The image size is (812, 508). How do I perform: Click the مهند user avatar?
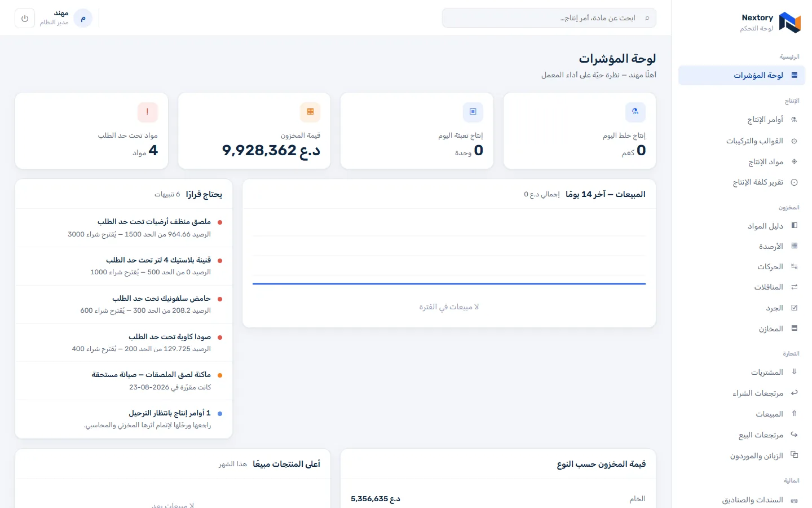tap(83, 18)
